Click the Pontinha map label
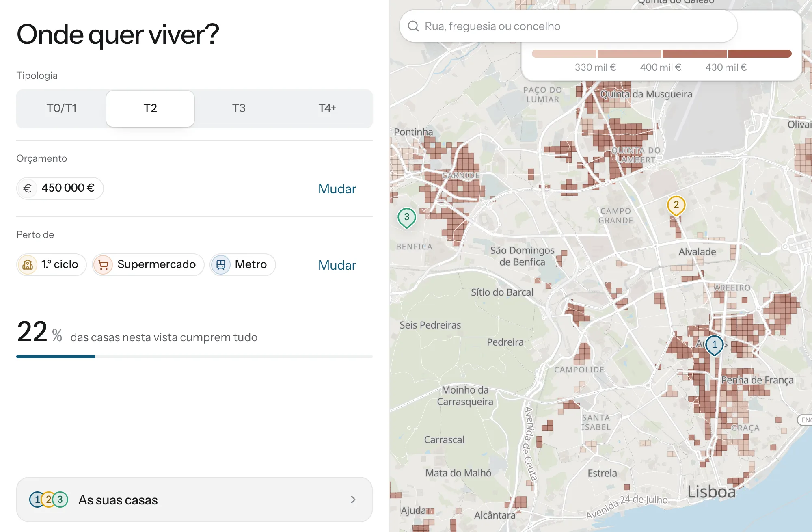Screen dimensions: 812x532 pyautogui.click(x=413, y=132)
